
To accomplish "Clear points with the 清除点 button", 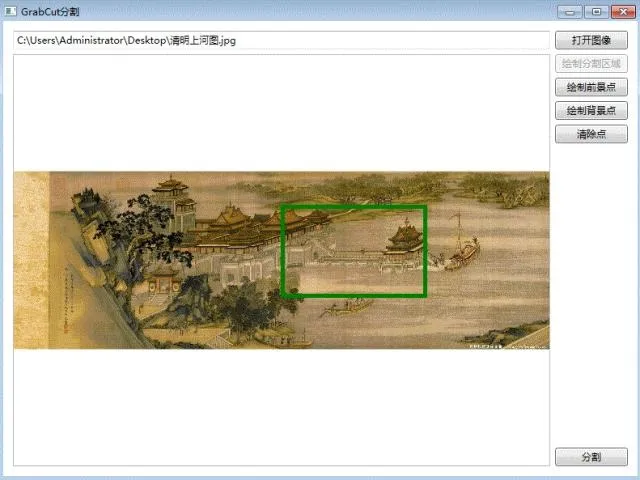I will coord(591,134).
